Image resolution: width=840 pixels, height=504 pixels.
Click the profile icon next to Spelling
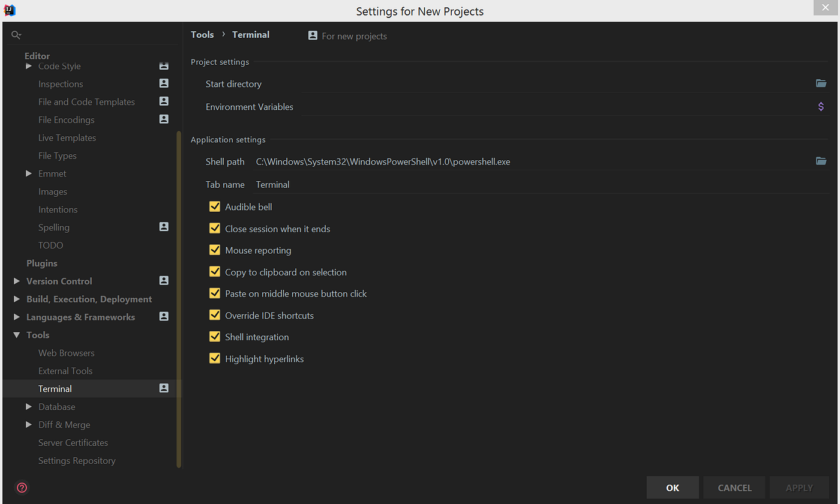pyautogui.click(x=163, y=226)
